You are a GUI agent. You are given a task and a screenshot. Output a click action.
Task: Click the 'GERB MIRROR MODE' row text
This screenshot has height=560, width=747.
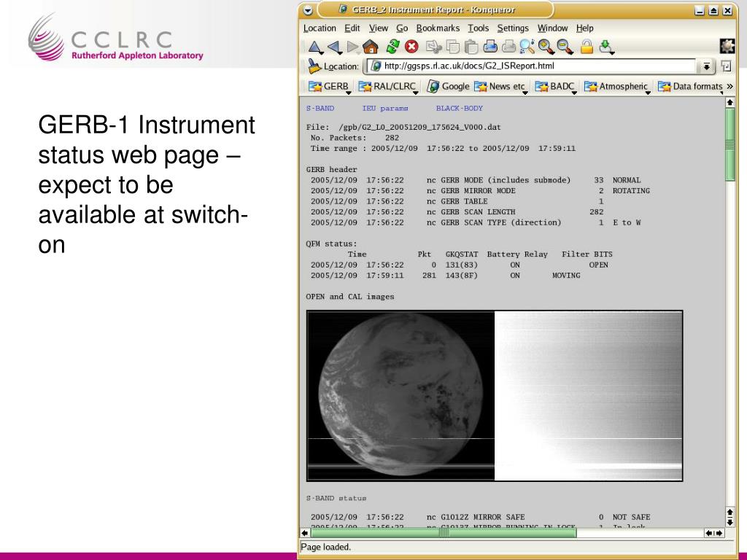coord(478,190)
